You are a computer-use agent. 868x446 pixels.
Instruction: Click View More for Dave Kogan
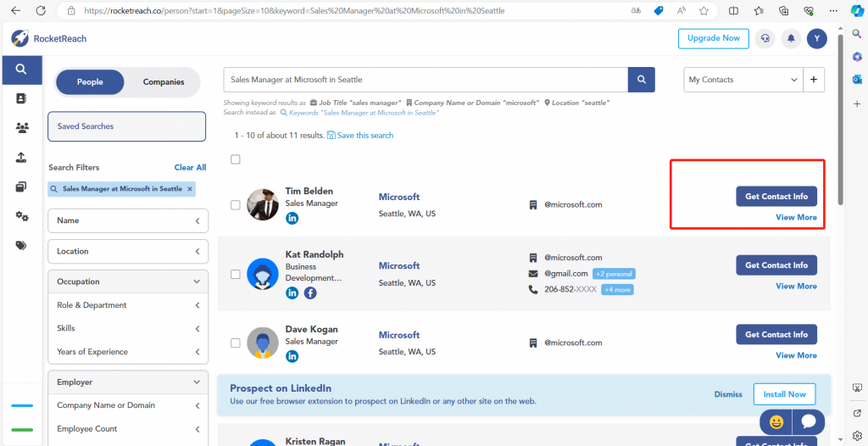tap(796, 355)
